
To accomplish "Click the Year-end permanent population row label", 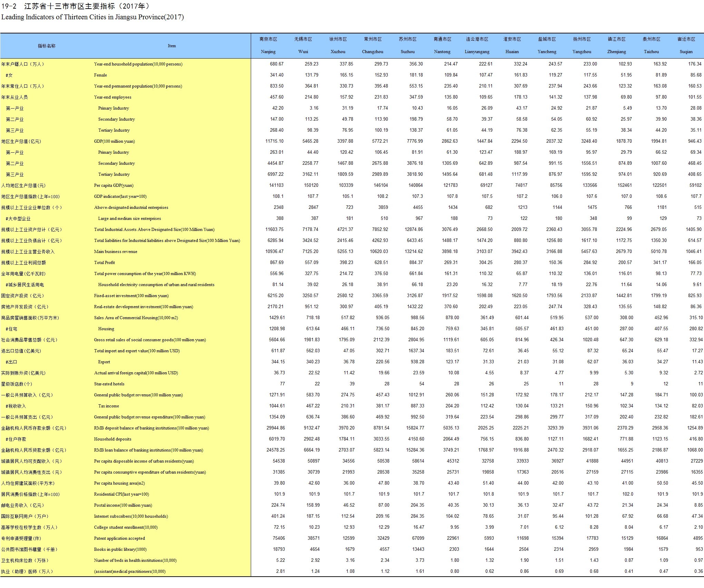I will tap(138, 86).
